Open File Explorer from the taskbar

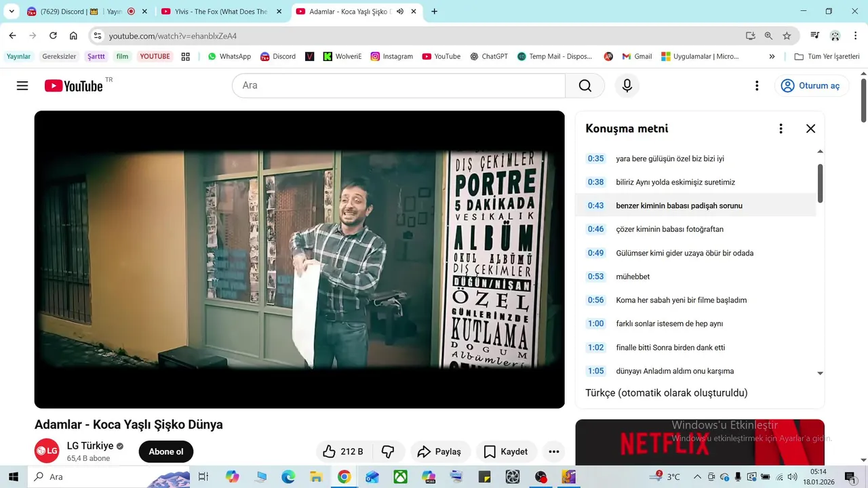click(315, 476)
